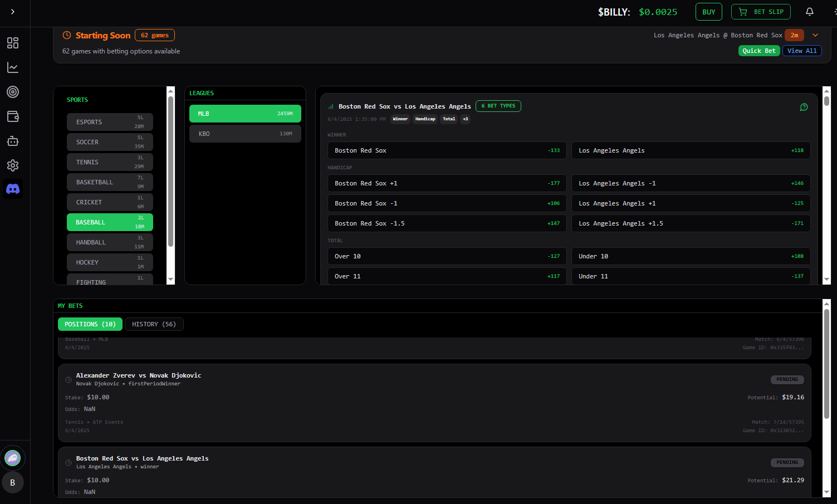837x504 pixels.
Task: Click the Starting Soon clock icon
Action: click(67, 35)
